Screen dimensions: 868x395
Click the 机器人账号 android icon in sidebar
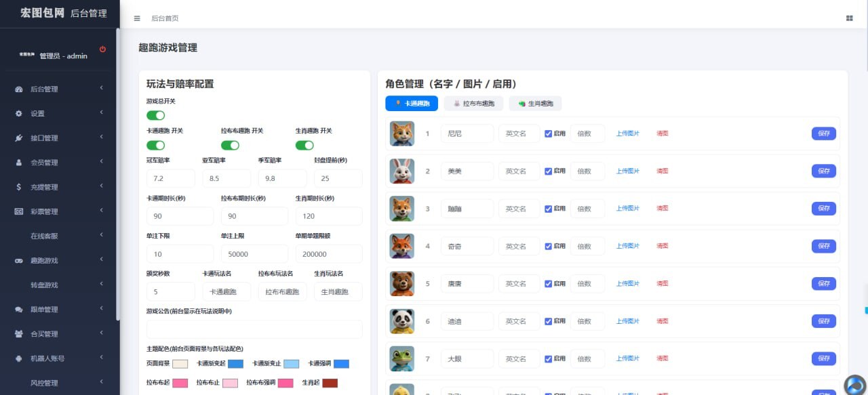(19, 358)
